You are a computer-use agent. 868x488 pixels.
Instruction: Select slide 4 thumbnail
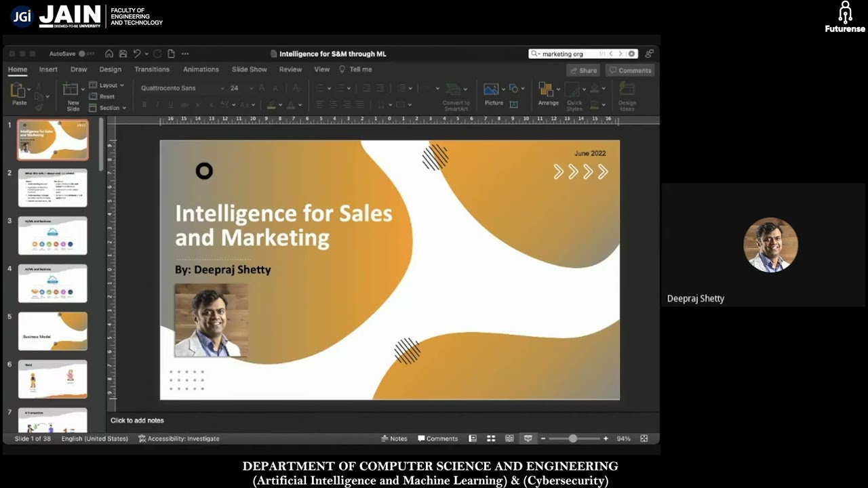point(53,283)
